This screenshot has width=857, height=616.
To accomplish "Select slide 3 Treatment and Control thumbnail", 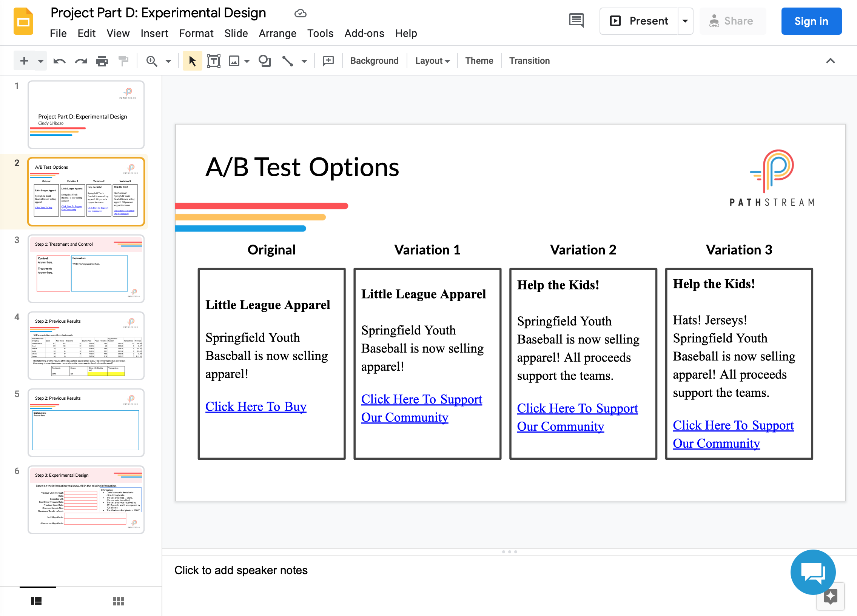I will coord(86,268).
